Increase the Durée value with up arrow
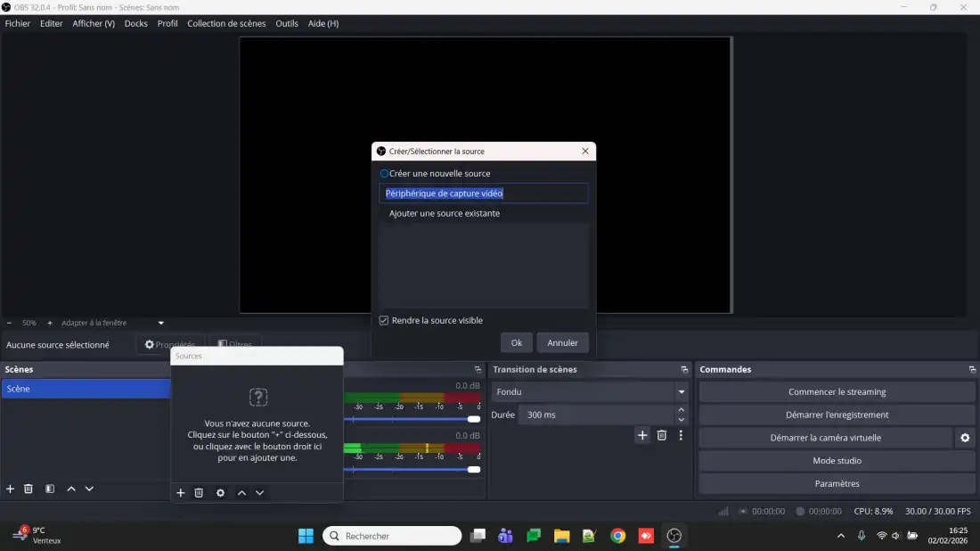 pos(682,410)
